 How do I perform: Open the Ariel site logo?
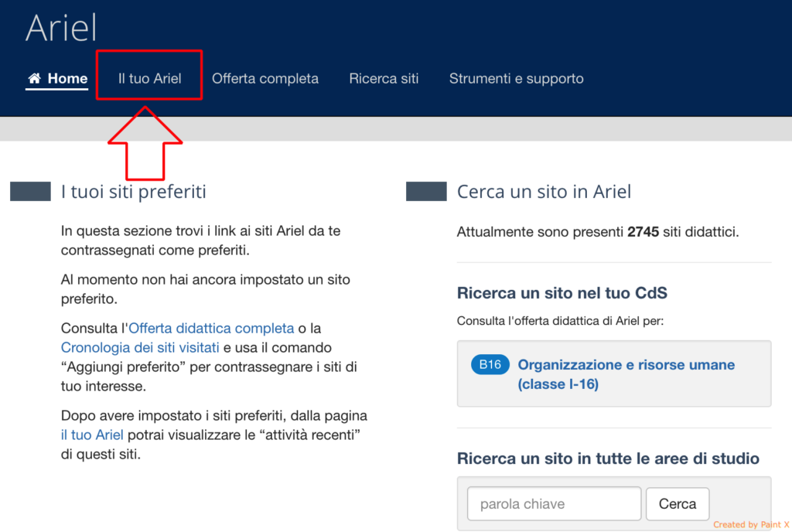tap(61, 27)
